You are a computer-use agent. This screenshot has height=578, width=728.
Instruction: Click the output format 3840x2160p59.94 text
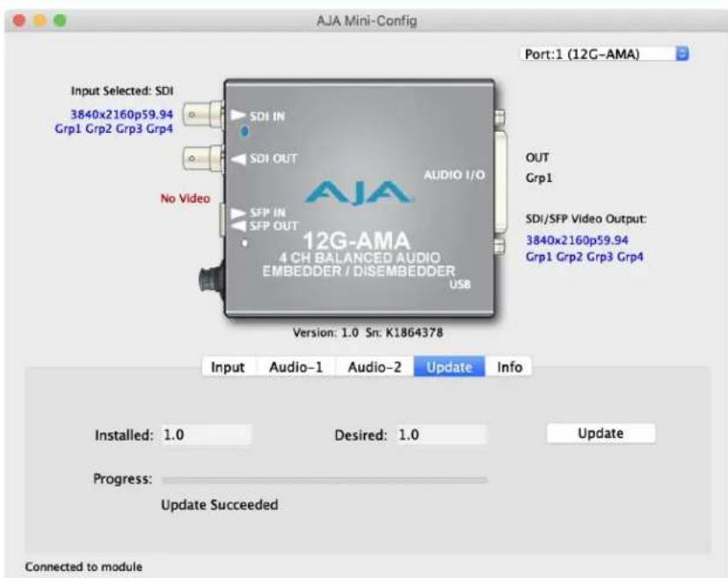[577, 240]
